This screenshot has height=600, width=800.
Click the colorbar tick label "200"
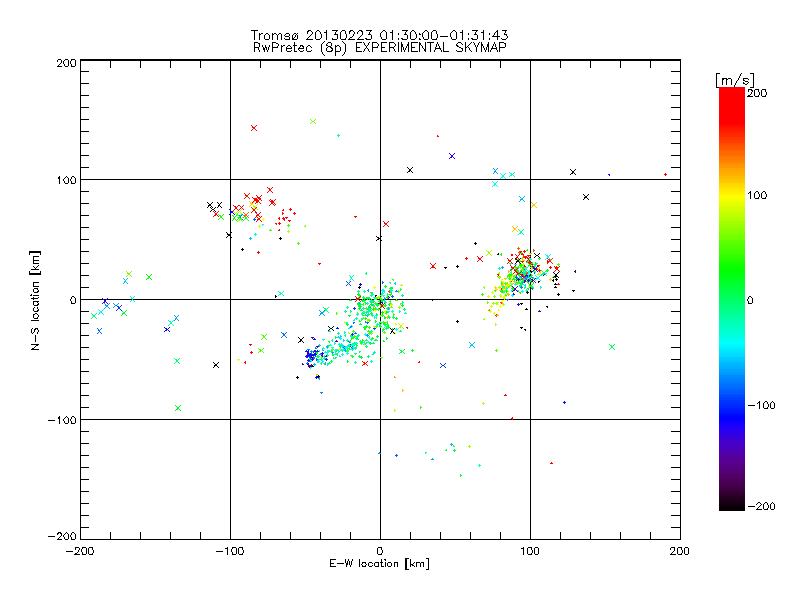pyautogui.click(x=757, y=93)
